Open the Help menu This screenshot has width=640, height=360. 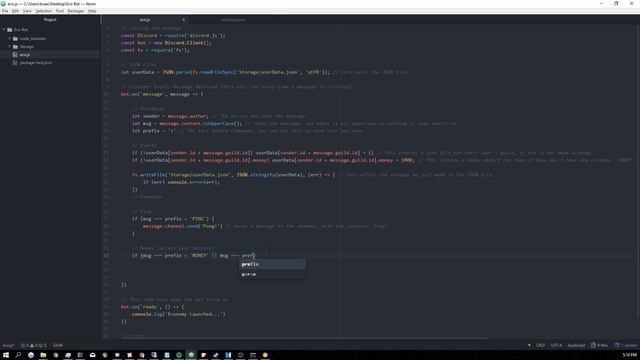pyautogui.click(x=92, y=11)
